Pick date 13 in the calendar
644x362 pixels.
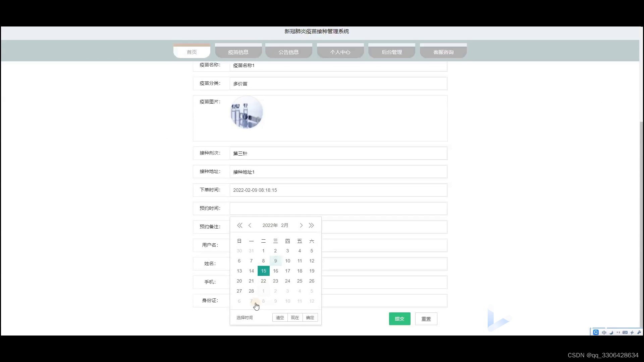pyautogui.click(x=239, y=271)
